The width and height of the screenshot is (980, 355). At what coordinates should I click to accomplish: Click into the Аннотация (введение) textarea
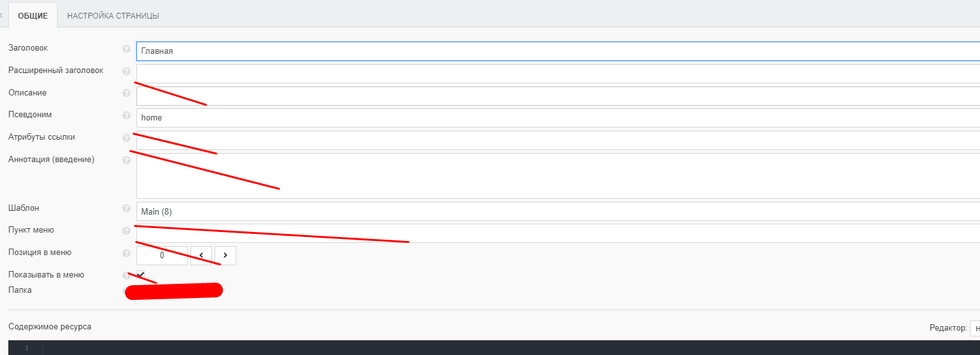558,176
